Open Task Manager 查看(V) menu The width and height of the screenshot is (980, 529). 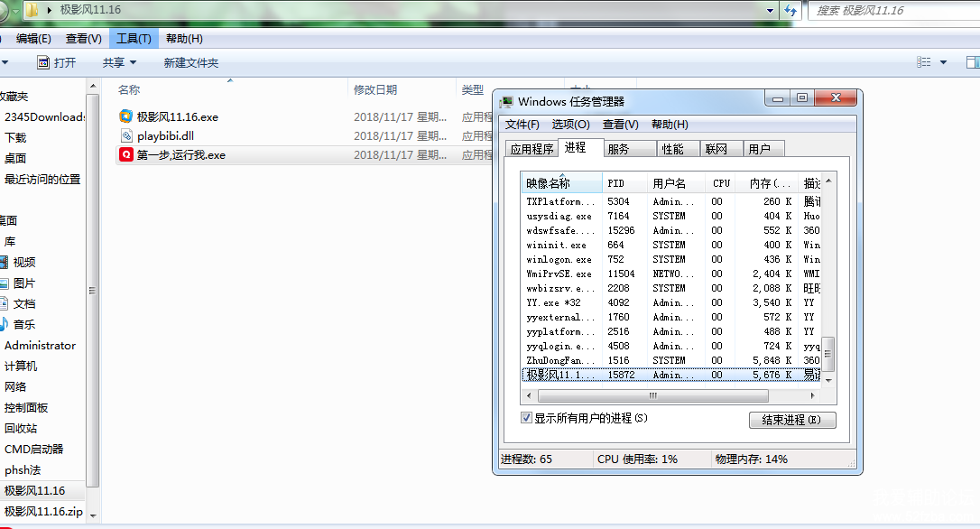pos(620,125)
